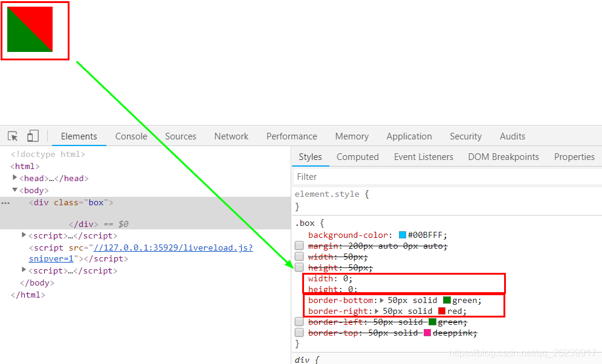The height and width of the screenshot is (364, 602).
Task: Open the three-dots menu beside div.box
Action: (5, 203)
